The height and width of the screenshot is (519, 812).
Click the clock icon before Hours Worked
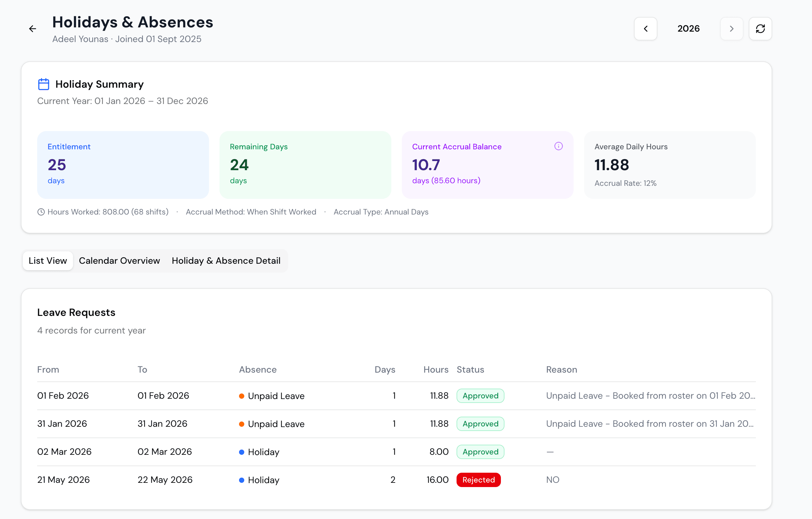pyautogui.click(x=41, y=212)
